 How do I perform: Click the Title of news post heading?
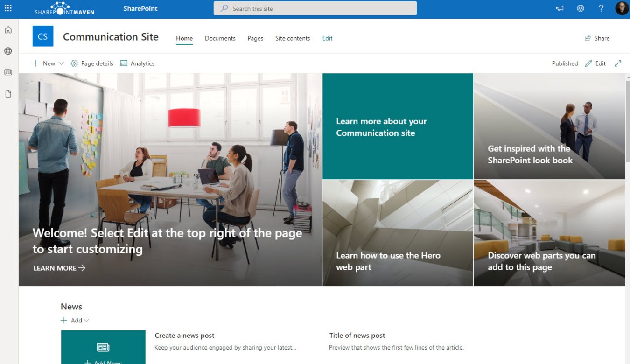[357, 336]
